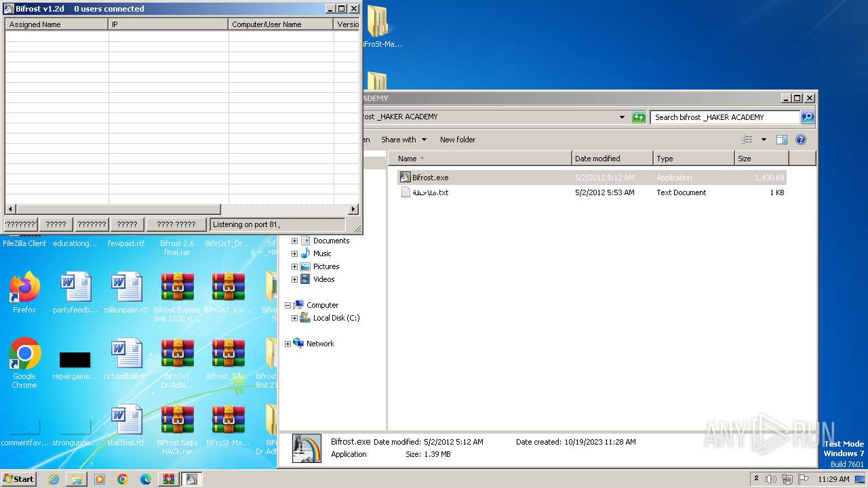Open the view options dropdown arrow

coord(764,140)
